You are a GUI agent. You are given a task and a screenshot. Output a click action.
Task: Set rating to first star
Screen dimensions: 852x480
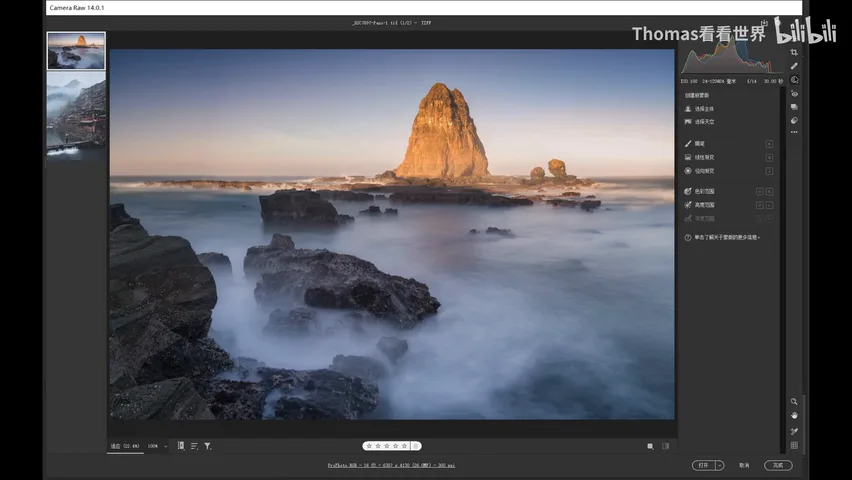coord(369,446)
